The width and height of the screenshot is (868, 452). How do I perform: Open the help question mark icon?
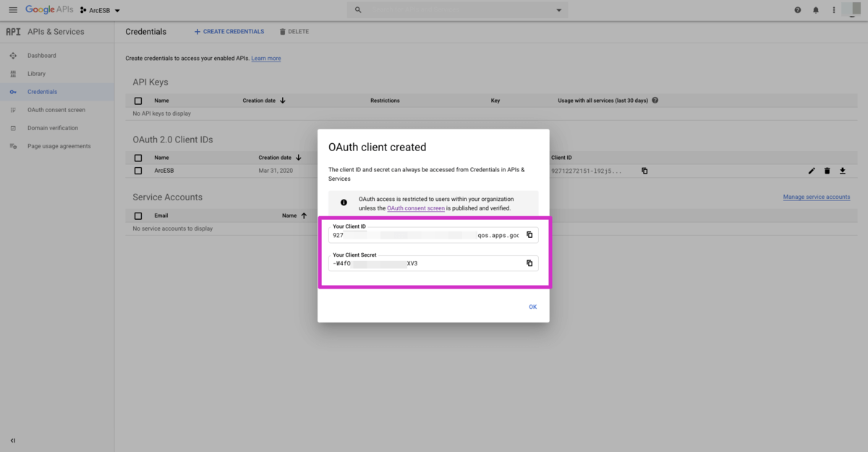798,10
